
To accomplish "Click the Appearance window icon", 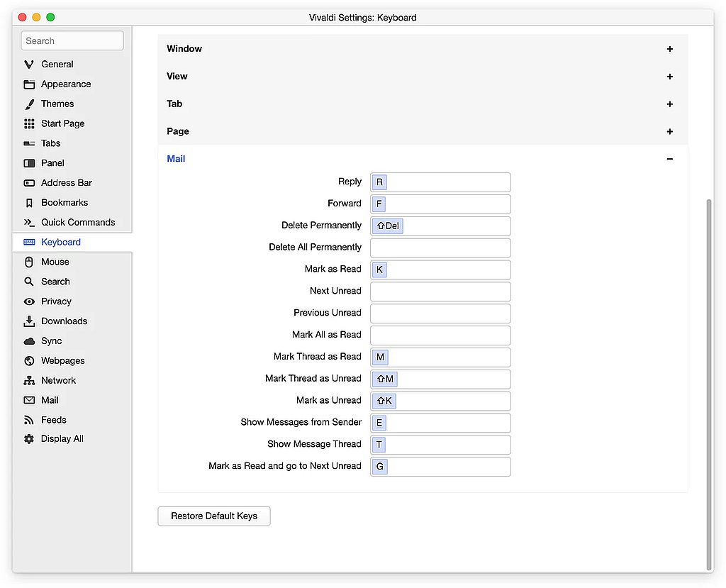I will tap(29, 84).
